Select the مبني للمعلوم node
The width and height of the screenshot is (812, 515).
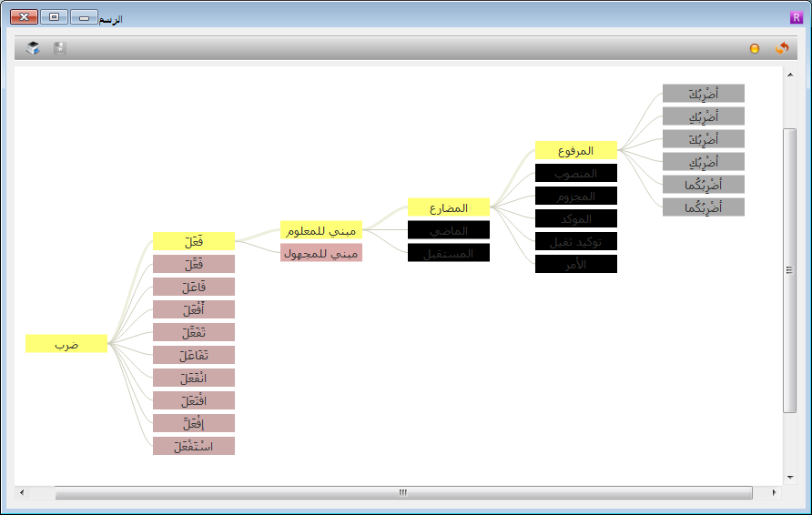[x=321, y=230]
